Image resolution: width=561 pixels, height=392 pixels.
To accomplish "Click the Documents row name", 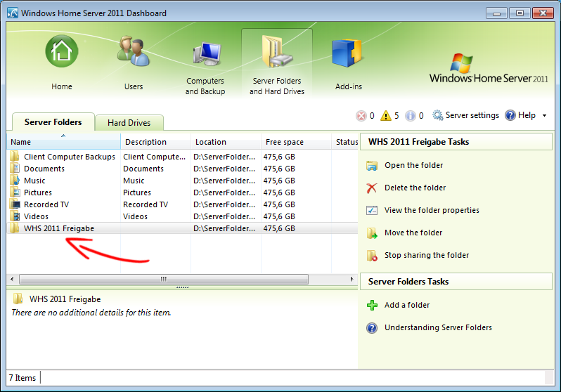I will pyautogui.click(x=44, y=169).
